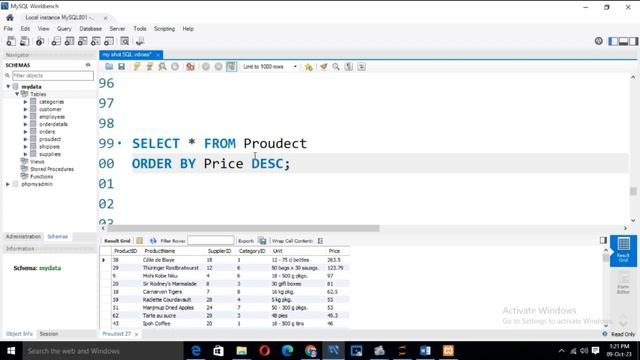This screenshot has width=640, height=360.
Task: Switch to the Form Editor view
Action: tap(623, 283)
